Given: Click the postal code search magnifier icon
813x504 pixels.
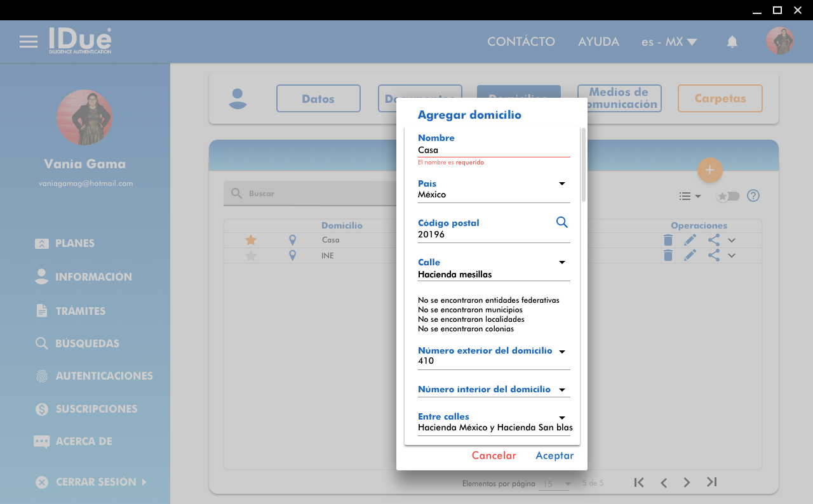Looking at the screenshot, I should coord(561,222).
